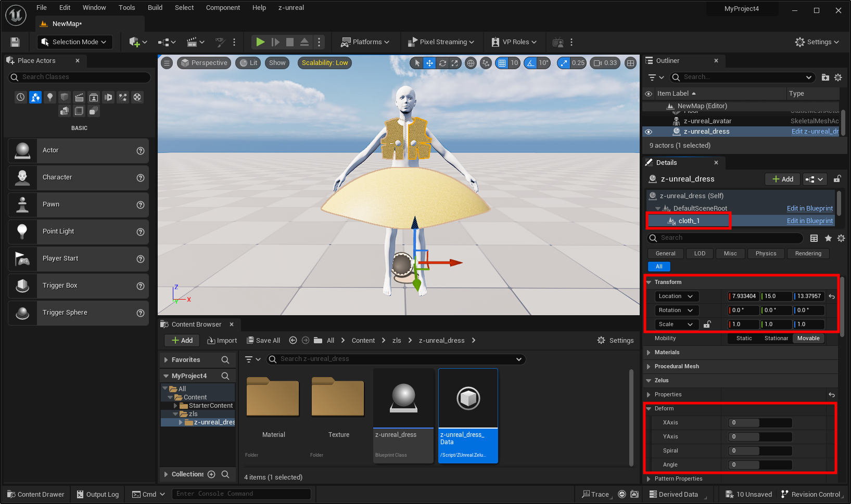Click the frame-skip button next to Play
The height and width of the screenshot is (504, 851).
click(275, 42)
